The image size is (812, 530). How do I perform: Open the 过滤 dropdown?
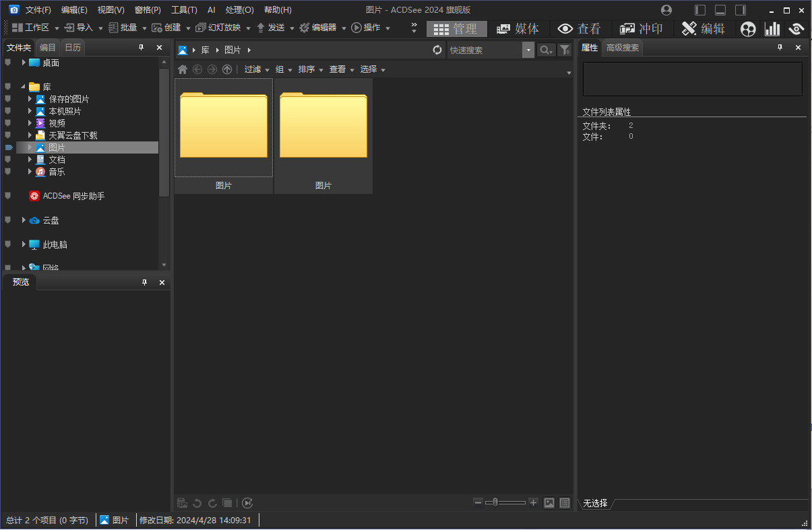tap(256, 69)
